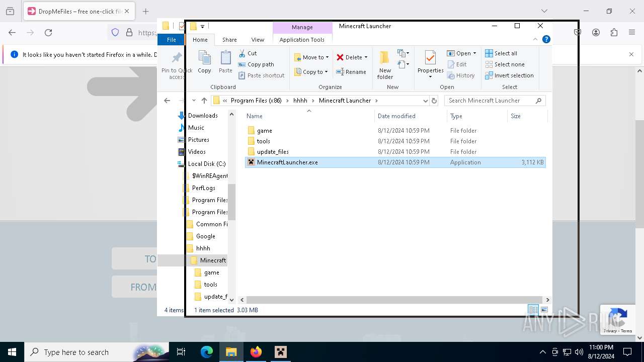Expand the Open dropdown arrow
644x362 pixels.
474,53
